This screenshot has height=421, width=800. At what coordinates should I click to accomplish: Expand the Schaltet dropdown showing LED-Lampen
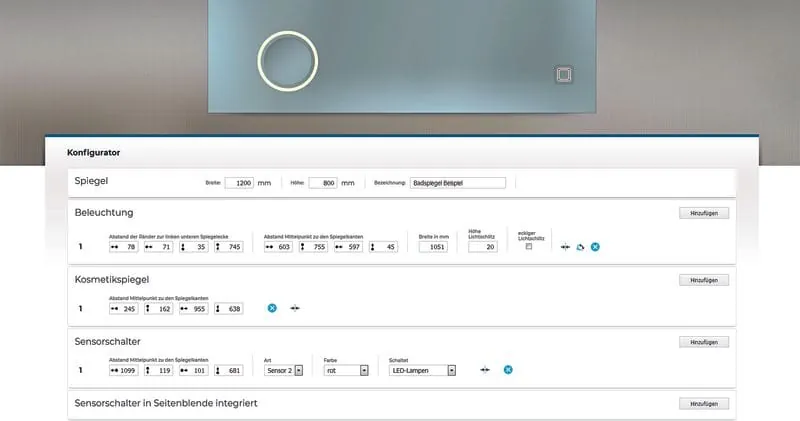click(423, 370)
